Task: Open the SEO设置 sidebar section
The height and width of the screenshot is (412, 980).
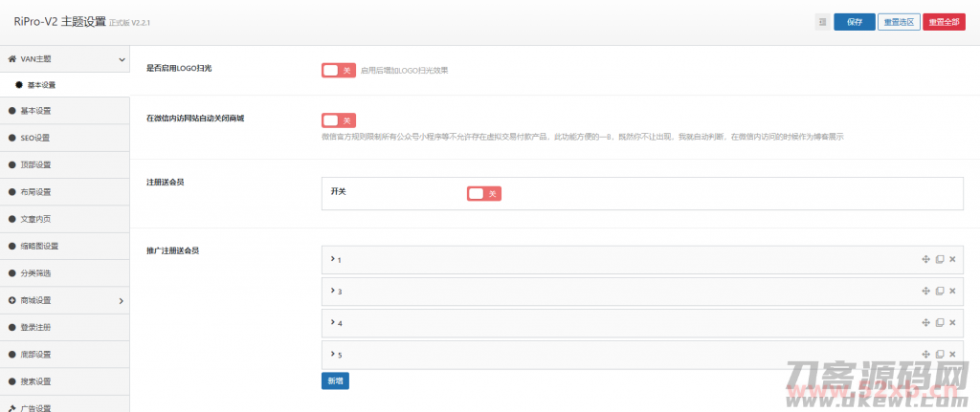Action: (35, 138)
